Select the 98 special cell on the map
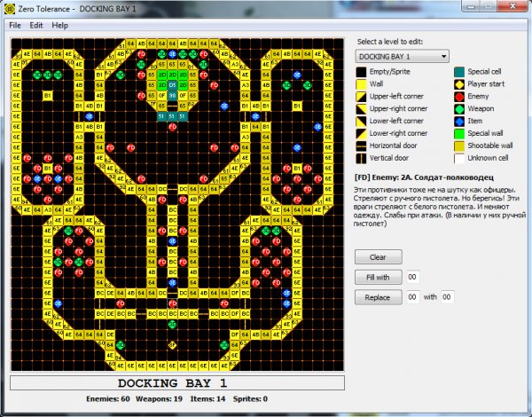 [x=172, y=96]
